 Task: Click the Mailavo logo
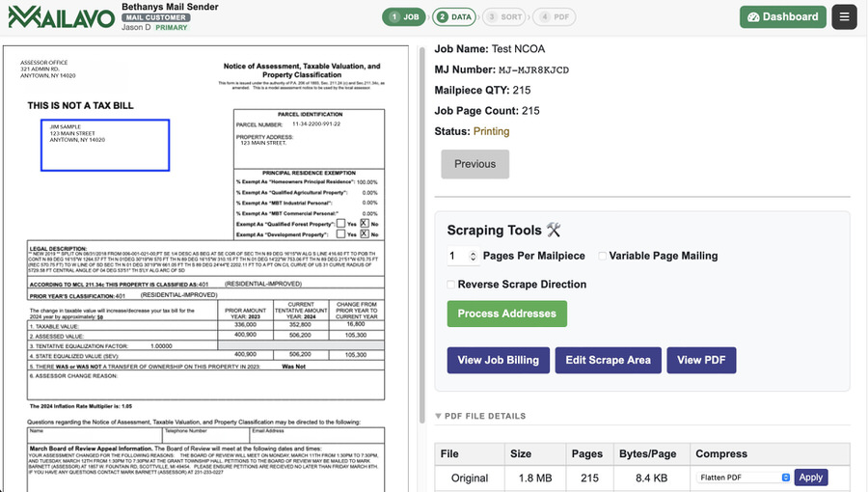tap(62, 17)
